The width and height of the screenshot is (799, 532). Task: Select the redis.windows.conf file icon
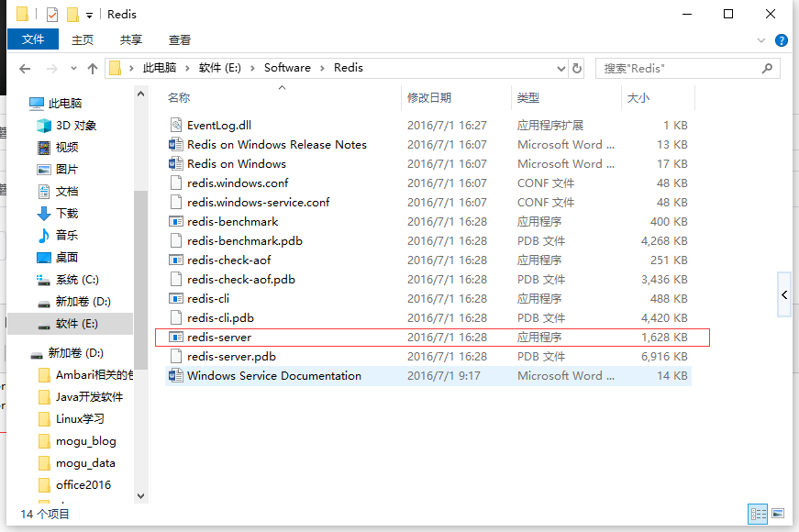pos(176,183)
